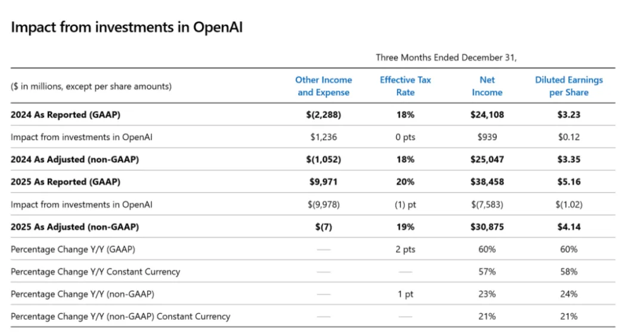
Task: Click the "Percentage Change Y/Y Constant Currency" label
Action: tap(95, 272)
